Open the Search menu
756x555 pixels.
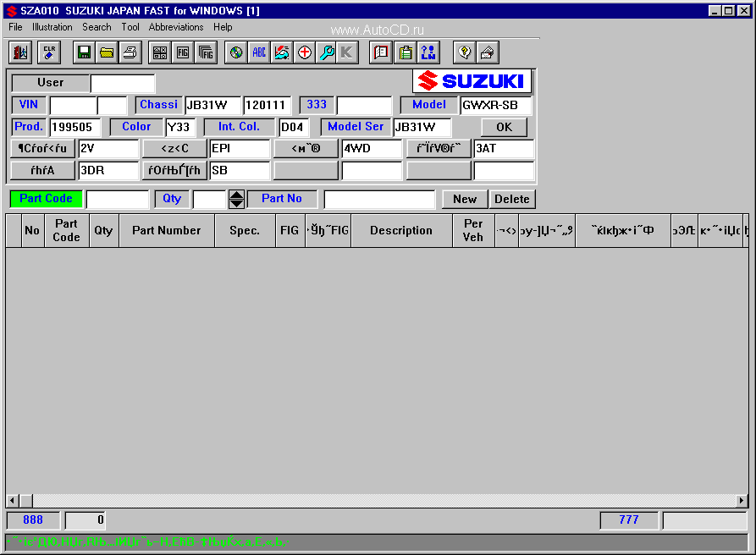click(x=97, y=27)
